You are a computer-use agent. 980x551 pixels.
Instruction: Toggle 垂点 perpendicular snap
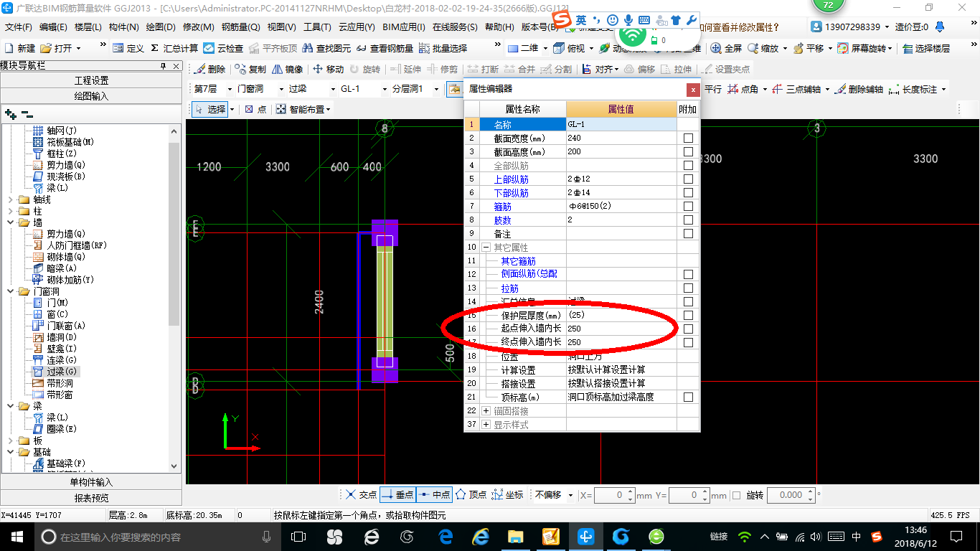[397, 495]
